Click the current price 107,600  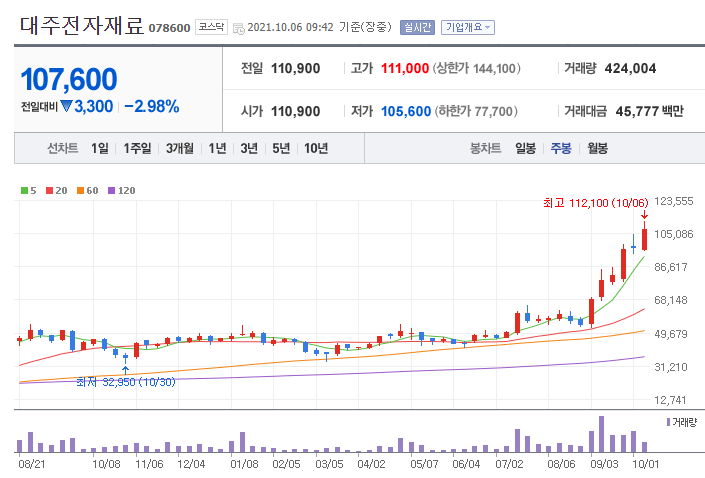[69, 79]
